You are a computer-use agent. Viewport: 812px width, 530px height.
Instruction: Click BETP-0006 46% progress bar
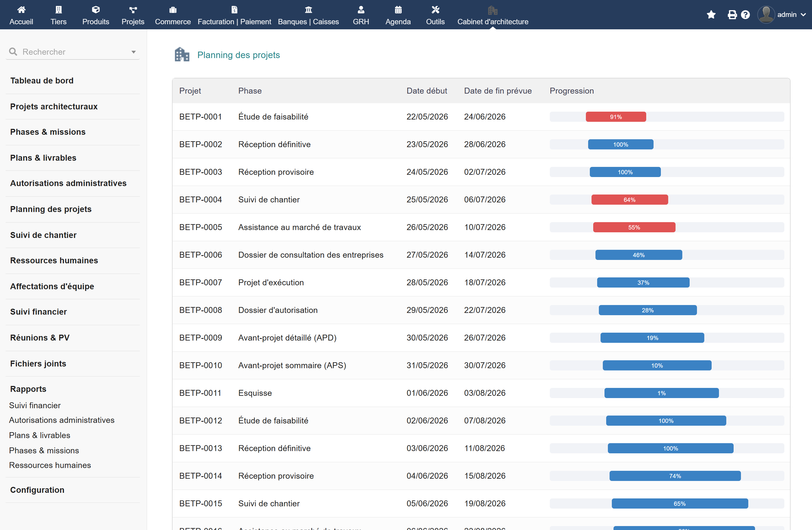click(639, 255)
